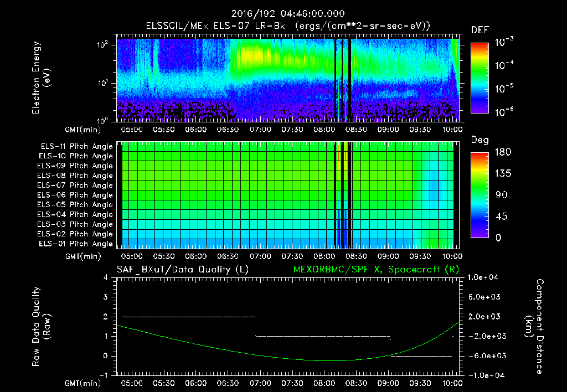The height and width of the screenshot is (392, 567).
Task: Select the ELS-08 Pitch Angle row label
Action: click(75, 176)
